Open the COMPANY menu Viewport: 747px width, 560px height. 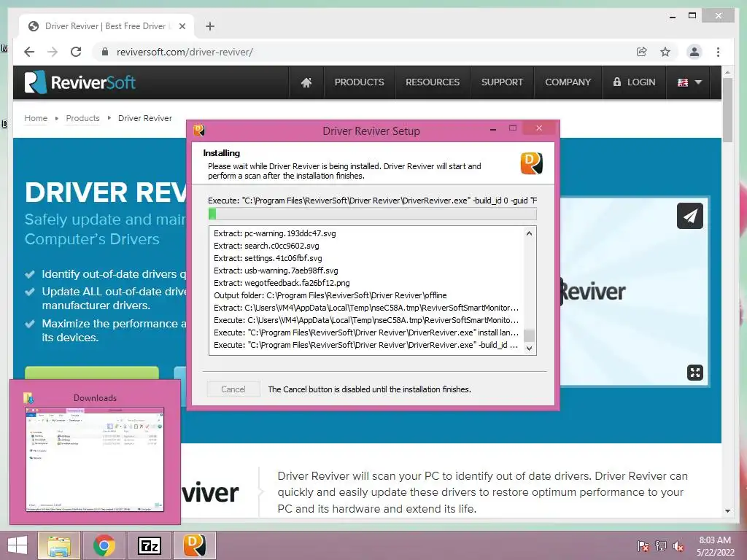coord(568,82)
